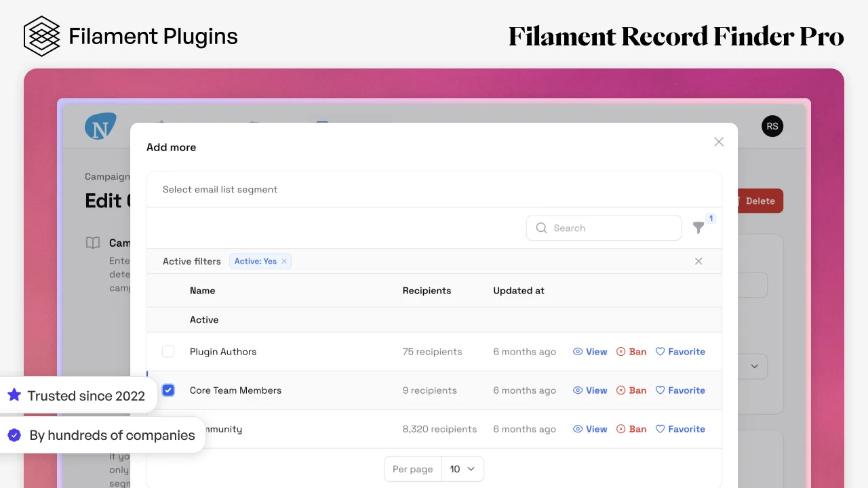Viewport: 868px width, 488px height.
Task: Click the N app logo behind modal
Action: [100, 126]
